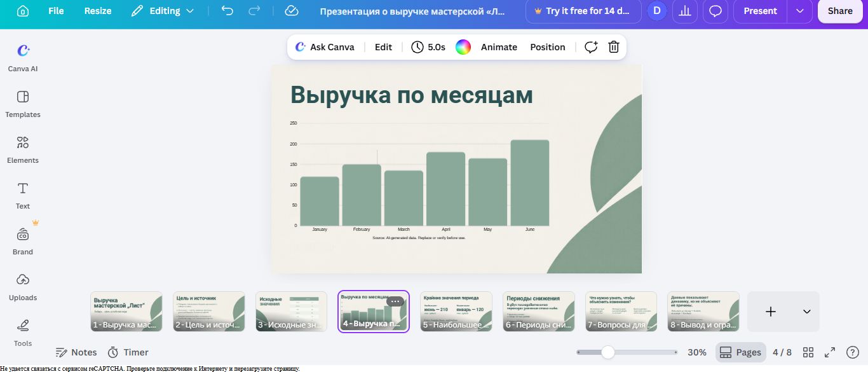Open the help question mark

pos(853,352)
